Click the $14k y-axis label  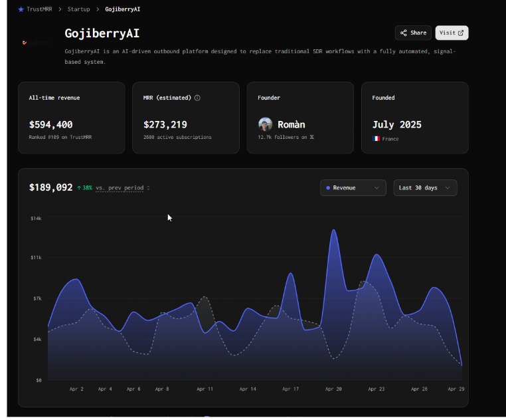point(36,219)
